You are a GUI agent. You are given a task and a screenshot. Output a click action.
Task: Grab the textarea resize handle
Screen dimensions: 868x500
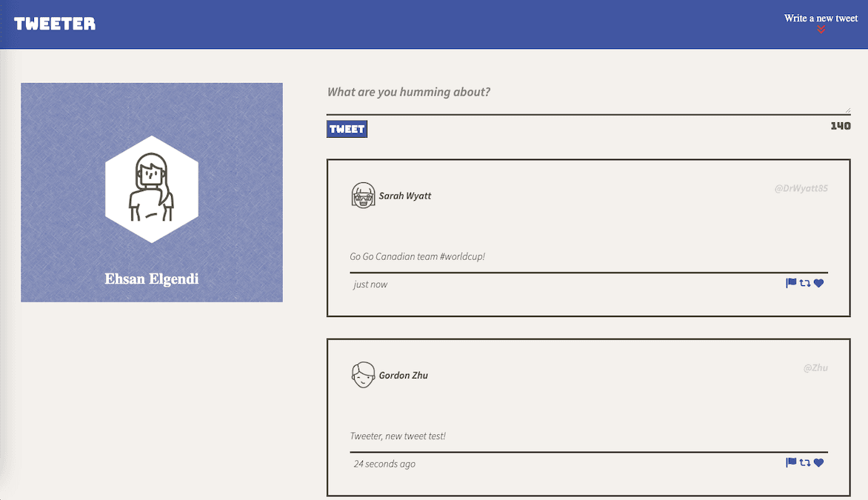point(847,110)
